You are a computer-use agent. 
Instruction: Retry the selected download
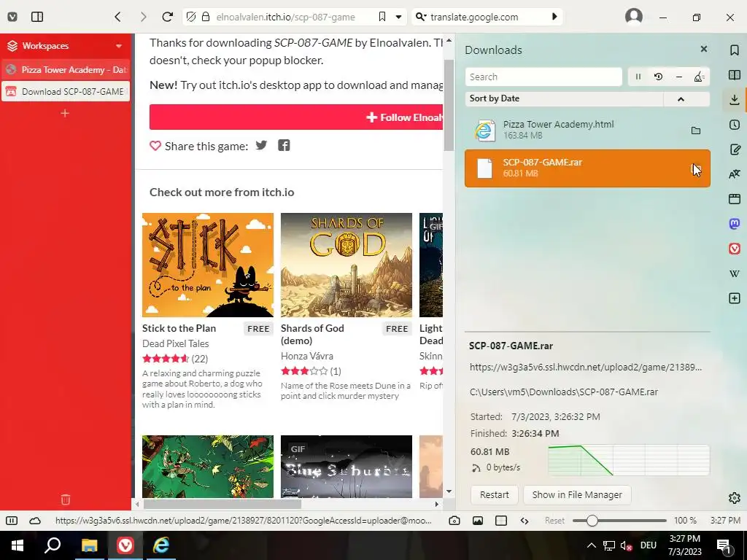pos(659,77)
